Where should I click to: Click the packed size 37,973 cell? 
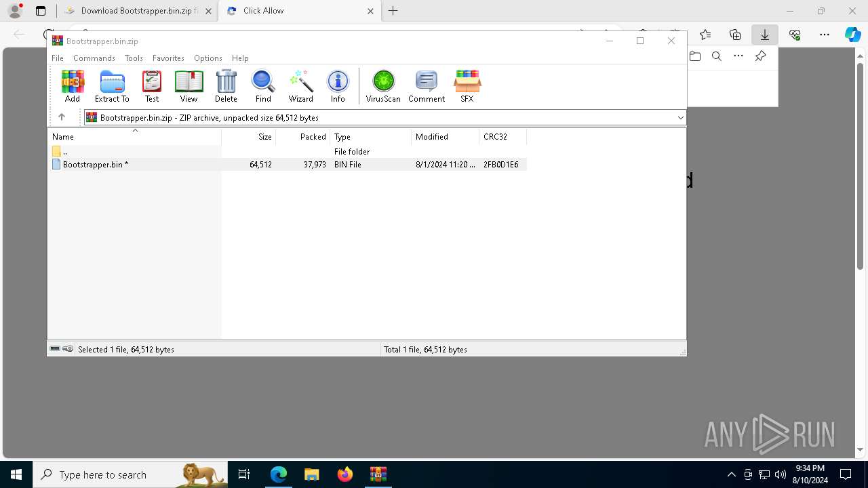click(x=315, y=164)
